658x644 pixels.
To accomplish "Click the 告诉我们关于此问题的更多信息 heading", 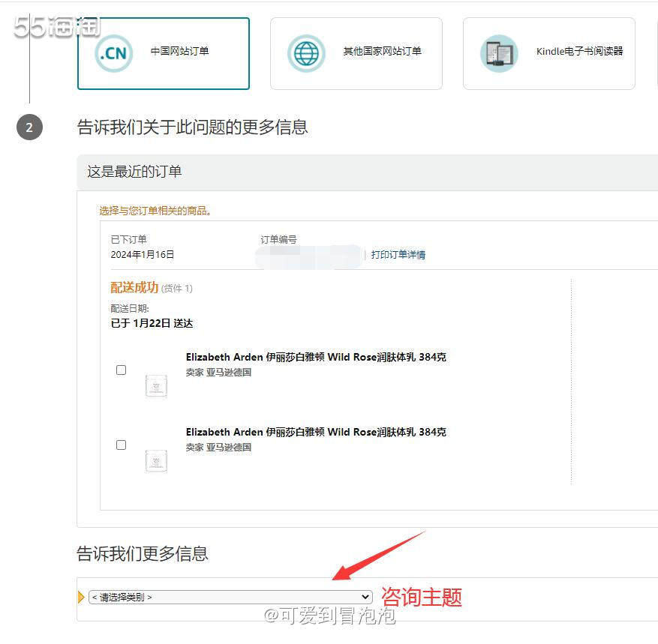I will [193, 127].
